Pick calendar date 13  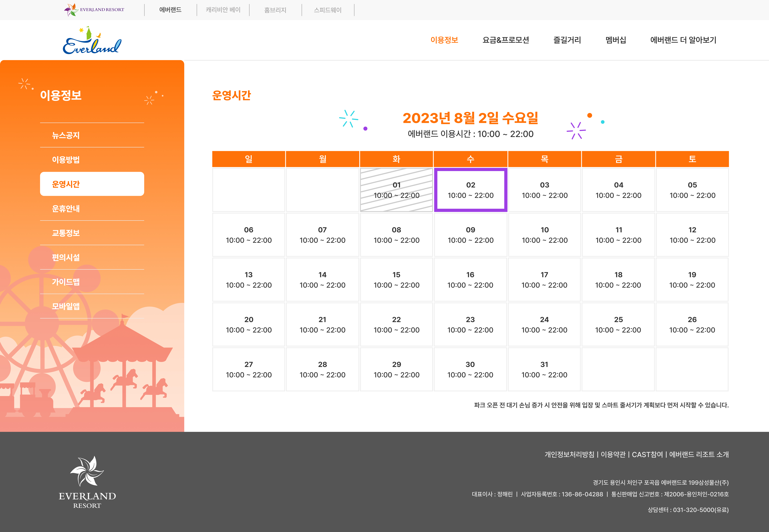pos(249,280)
